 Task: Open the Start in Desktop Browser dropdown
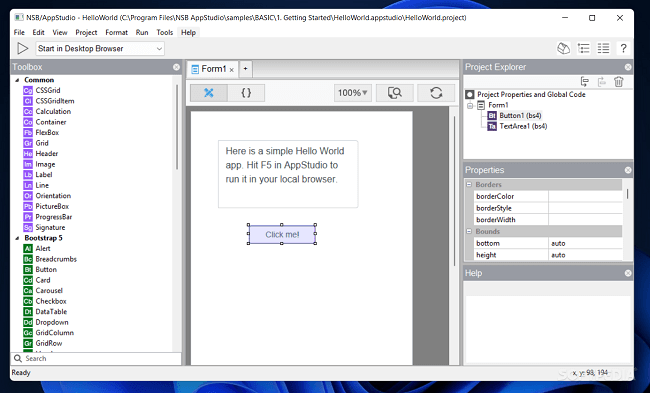point(100,49)
